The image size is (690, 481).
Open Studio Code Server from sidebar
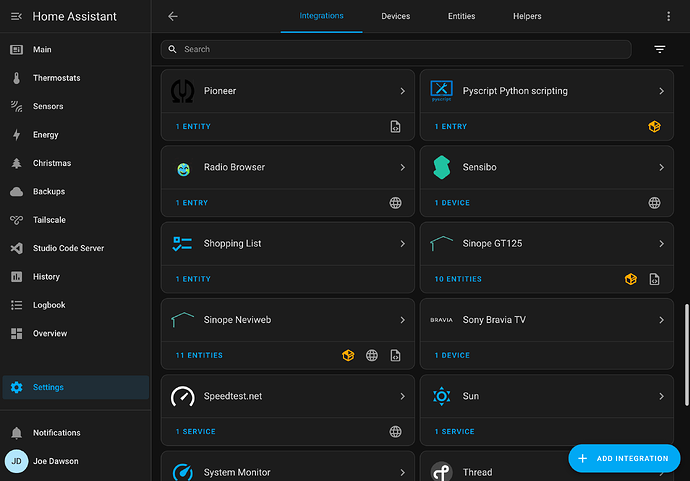click(76, 248)
